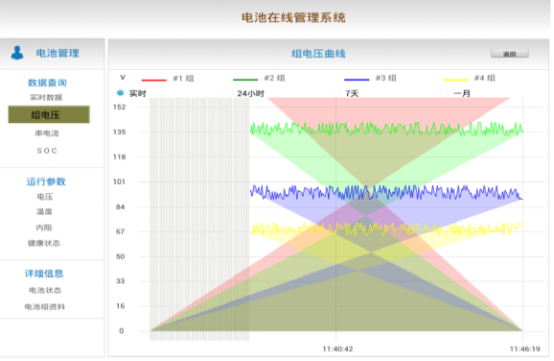Screen dimensions: 554x361
Task: Switch chart range to 24小时
Action: pyautogui.click(x=229, y=93)
